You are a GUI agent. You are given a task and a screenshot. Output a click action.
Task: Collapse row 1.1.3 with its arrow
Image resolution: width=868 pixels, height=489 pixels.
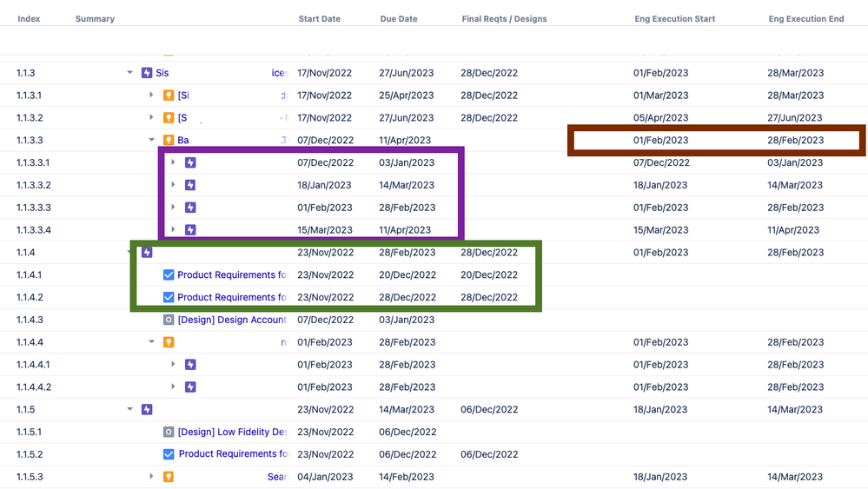pyautogui.click(x=130, y=72)
